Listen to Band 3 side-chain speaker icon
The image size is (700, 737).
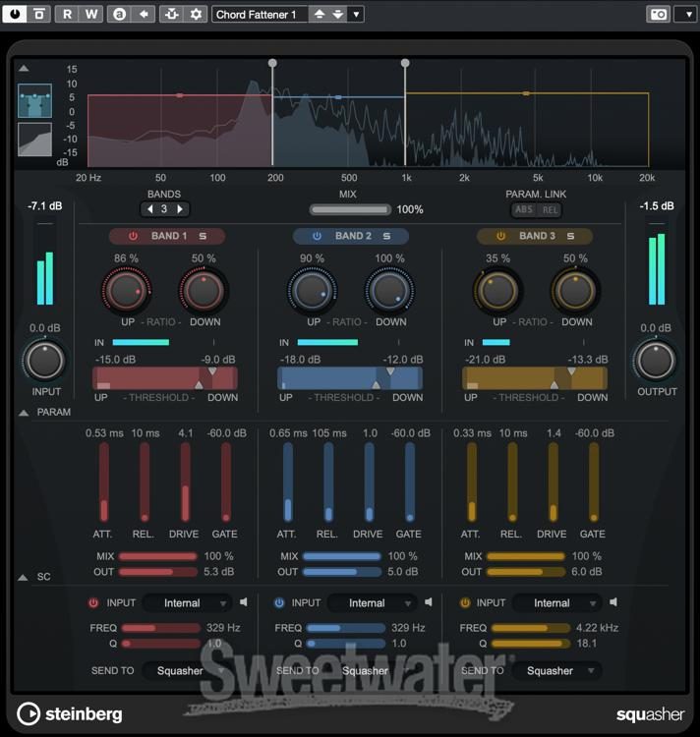[613, 602]
